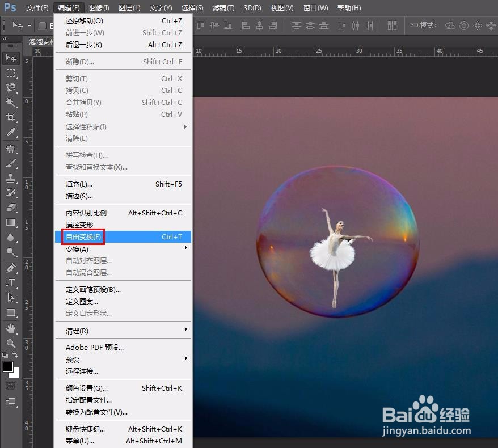Choose 内容识别比例 menu entry

pyautogui.click(x=123, y=213)
